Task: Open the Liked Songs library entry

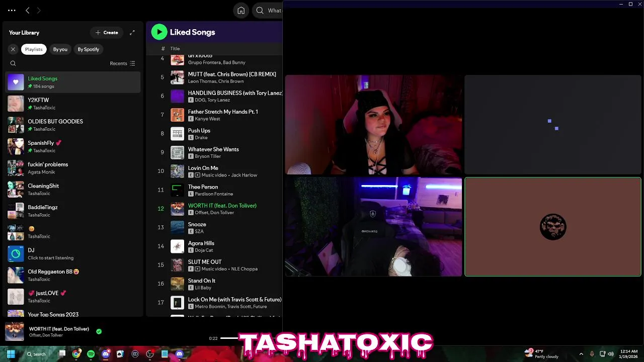Action: coord(73,82)
